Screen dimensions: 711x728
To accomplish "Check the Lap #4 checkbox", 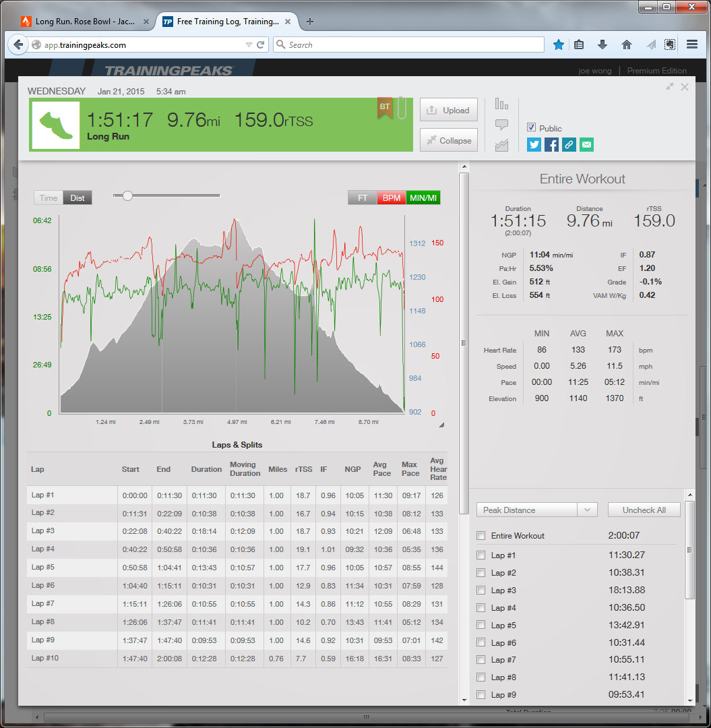I will pyautogui.click(x=481, y=608).
